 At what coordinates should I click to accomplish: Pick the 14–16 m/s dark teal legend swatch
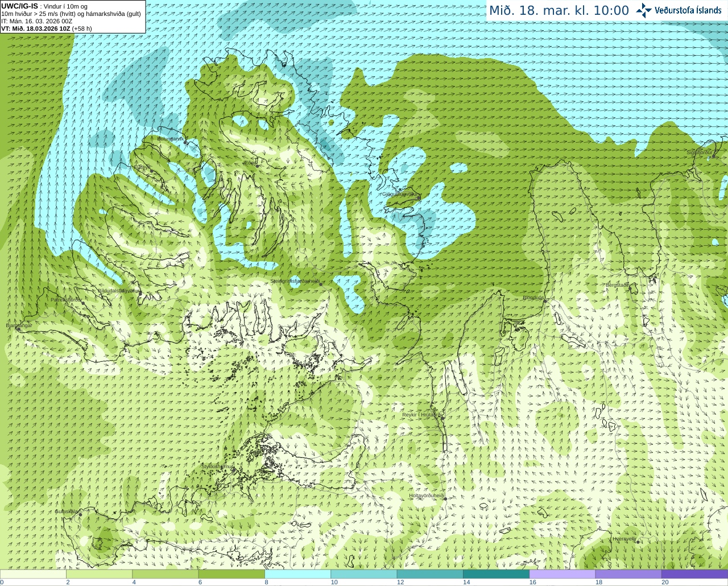click(496, 574)
